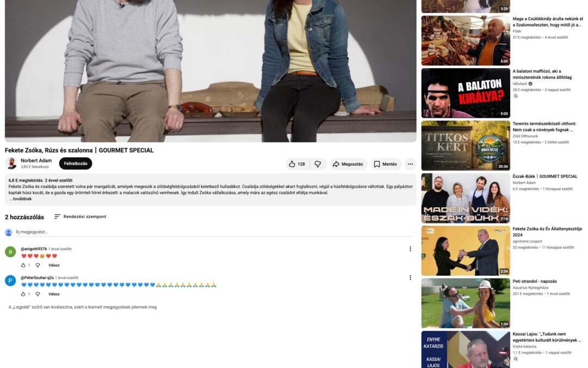Open Peti strandol - napozás video thumbnail
Viewport: 588px width, 368px height.
tap(465, 303)
